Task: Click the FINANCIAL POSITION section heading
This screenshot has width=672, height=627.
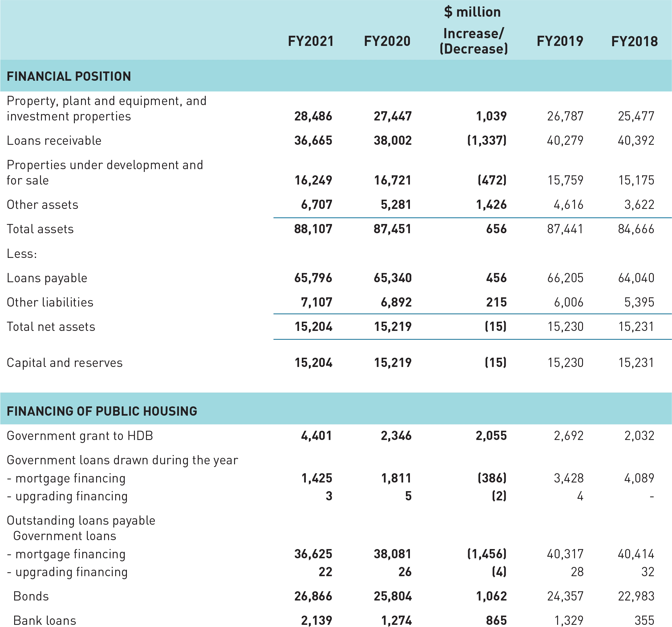Action: [69, 76]
